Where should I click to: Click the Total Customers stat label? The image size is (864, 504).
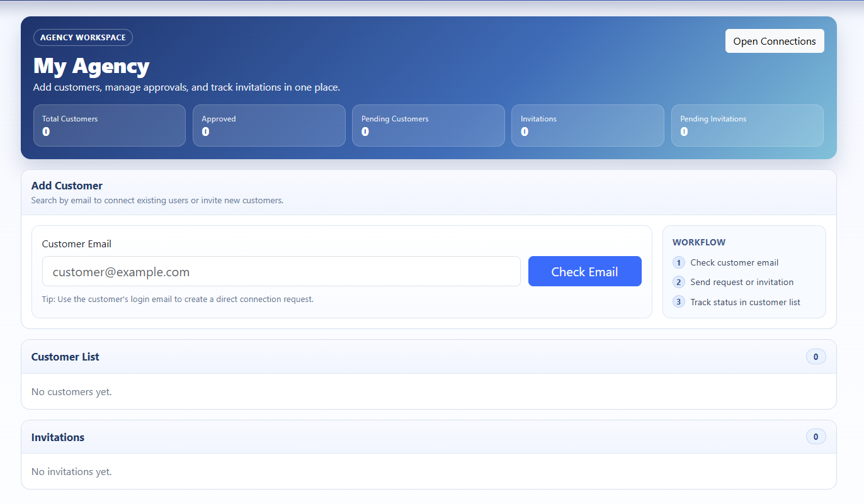70,118
